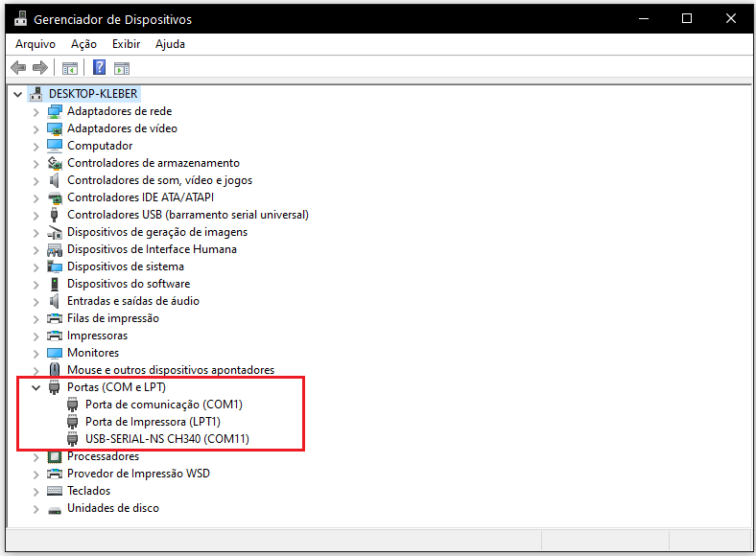Expand the Monitores category
The image size is (756, 556).
36,354
